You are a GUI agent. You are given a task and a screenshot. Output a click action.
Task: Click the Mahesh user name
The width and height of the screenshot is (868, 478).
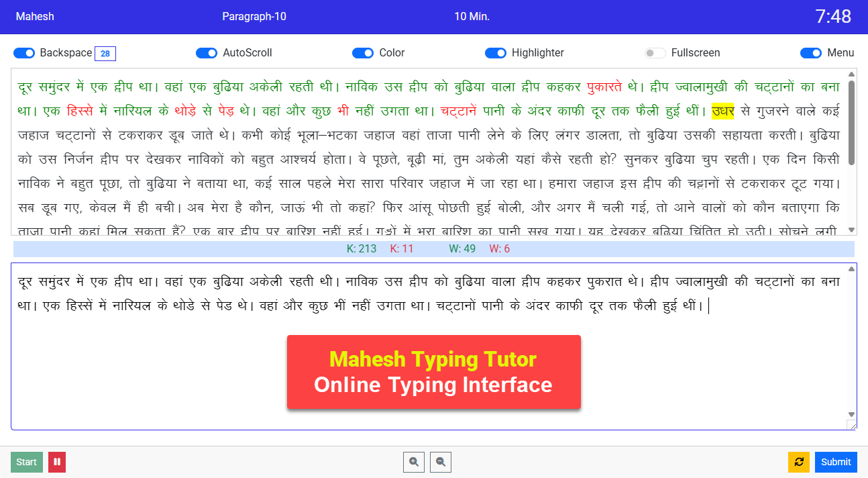[x=35, y=17]
